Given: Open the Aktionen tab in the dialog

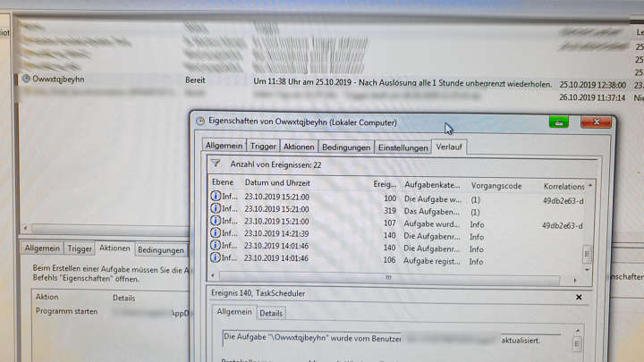Looking at the screenshot, I should tap(299, 147).
